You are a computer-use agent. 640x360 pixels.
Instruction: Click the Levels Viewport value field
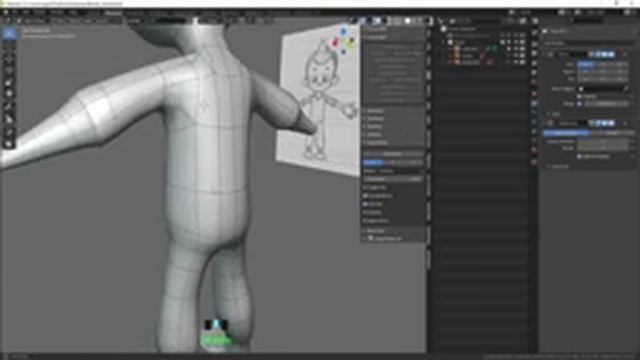602,142
